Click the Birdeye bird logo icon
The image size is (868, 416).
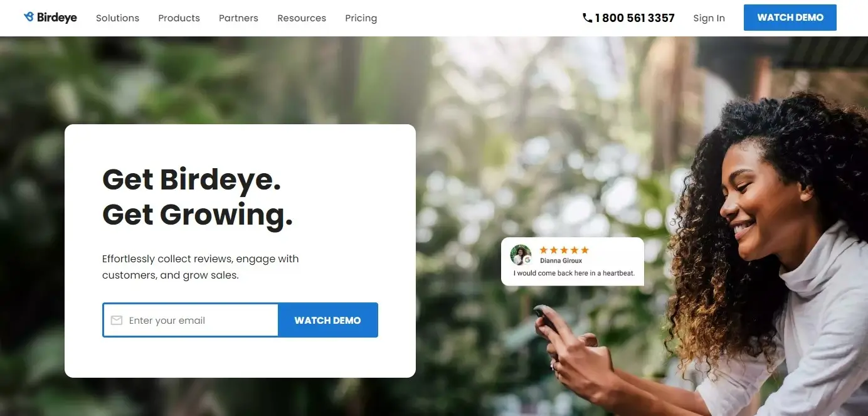(29, 18)
